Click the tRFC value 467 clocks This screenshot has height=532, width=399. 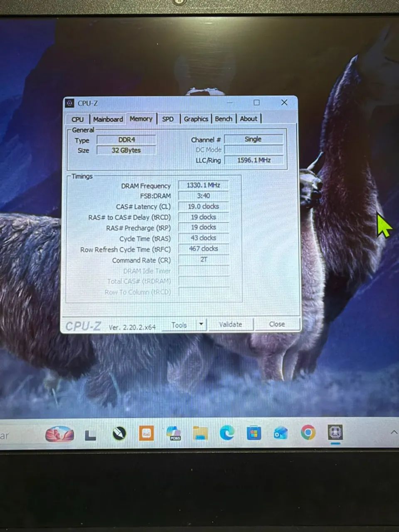point(203,249)
